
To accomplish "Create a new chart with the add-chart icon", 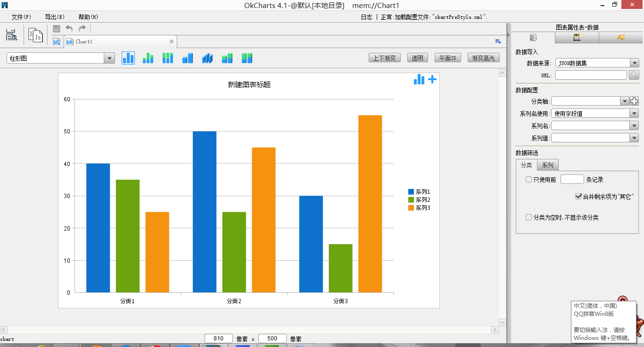I will click(x=57, y=41).
